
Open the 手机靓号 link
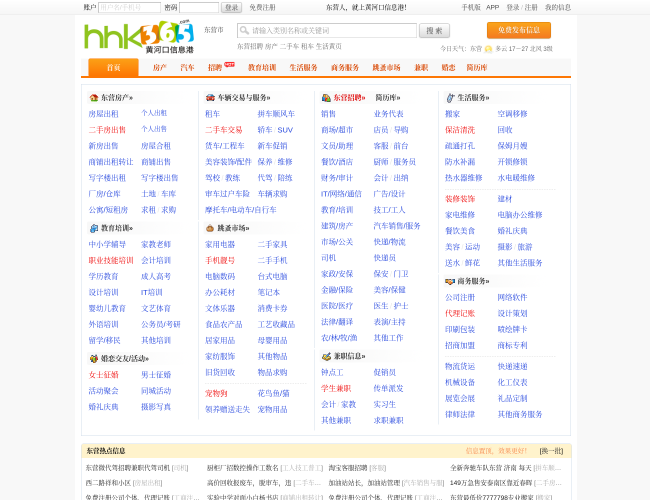220,261
